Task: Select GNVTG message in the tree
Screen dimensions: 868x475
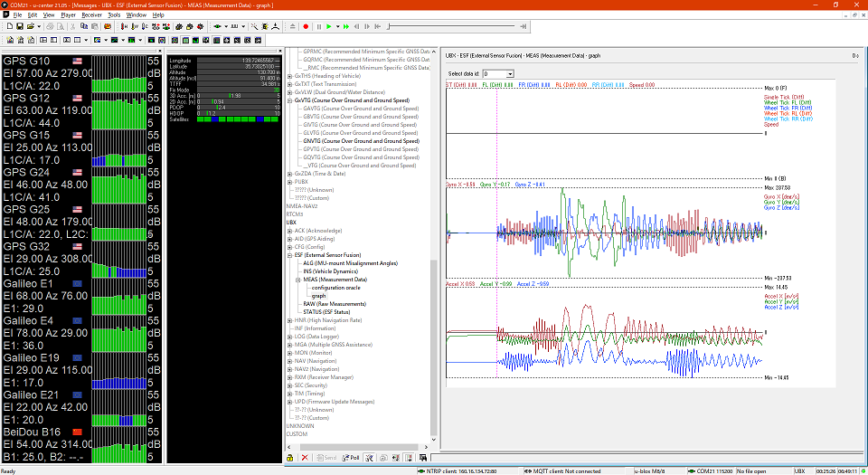Action: point(361,141)
